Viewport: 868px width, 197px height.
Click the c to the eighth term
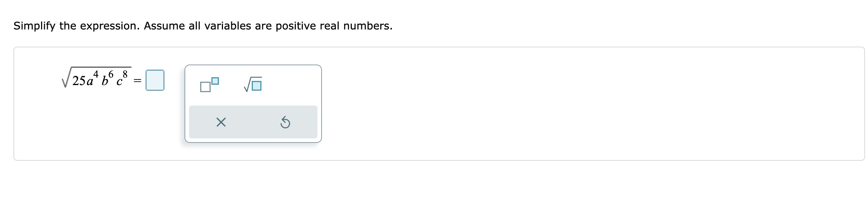click(122, 79)
